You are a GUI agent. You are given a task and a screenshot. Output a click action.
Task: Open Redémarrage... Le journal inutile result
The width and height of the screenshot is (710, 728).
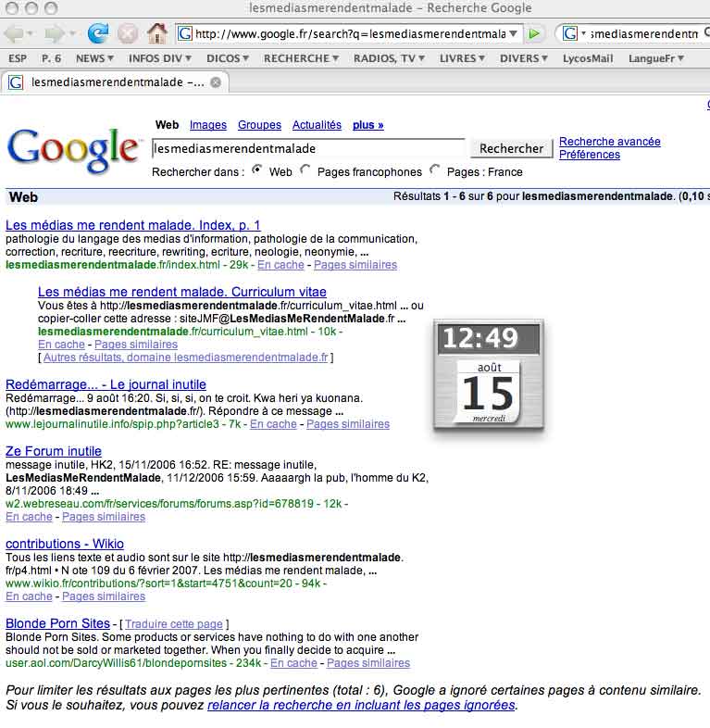tap(106, 384)
